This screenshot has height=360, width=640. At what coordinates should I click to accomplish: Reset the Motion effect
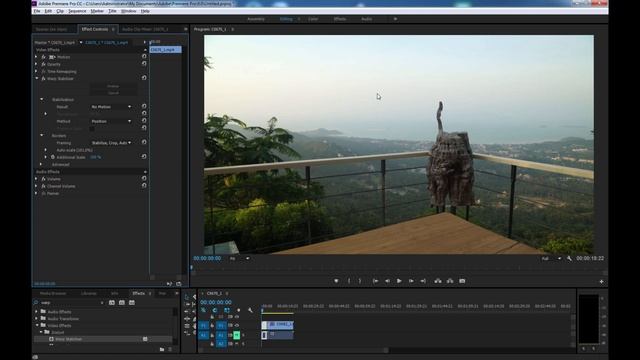144,56
